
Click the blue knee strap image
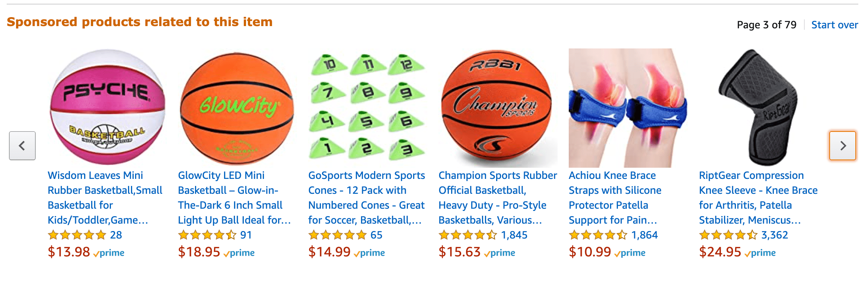(x=628, y=108)
